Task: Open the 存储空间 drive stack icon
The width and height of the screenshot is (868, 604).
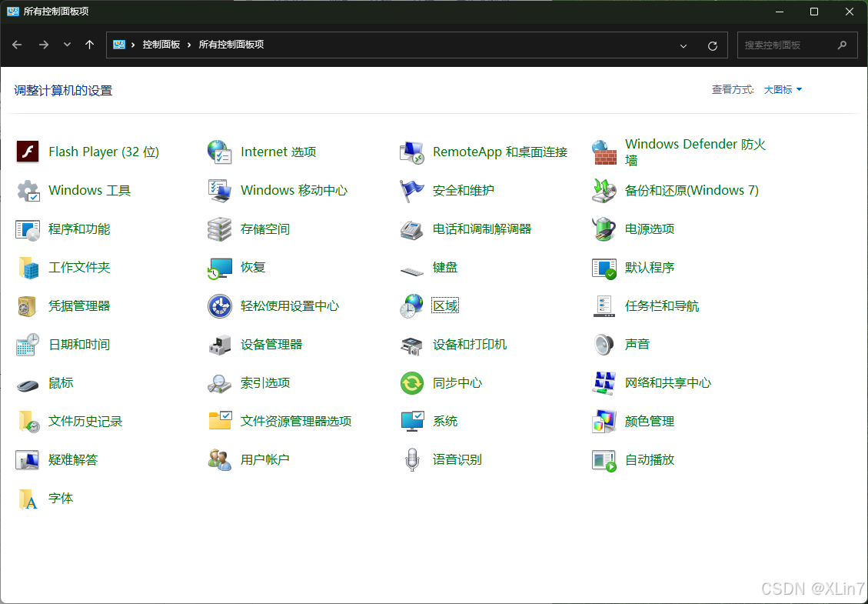Action: coord(220,229)
